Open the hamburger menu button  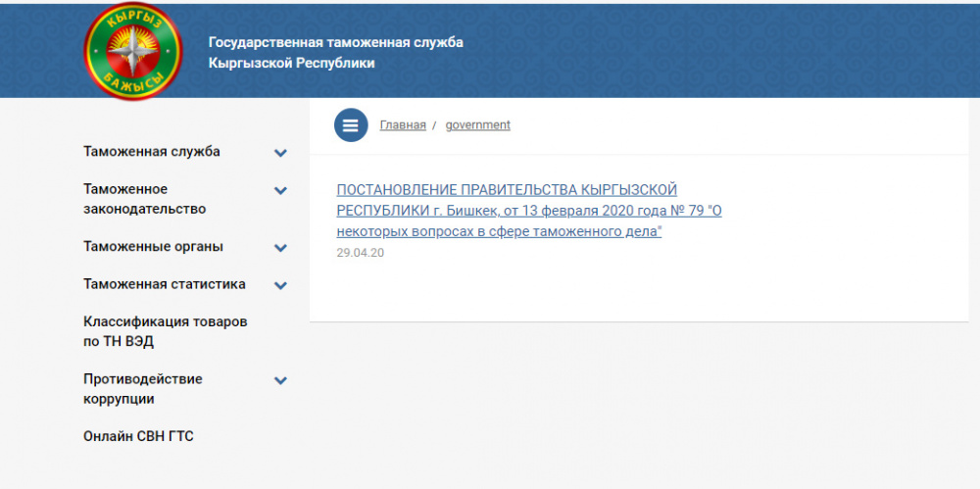pyautogui.click(x=350, y=125)
